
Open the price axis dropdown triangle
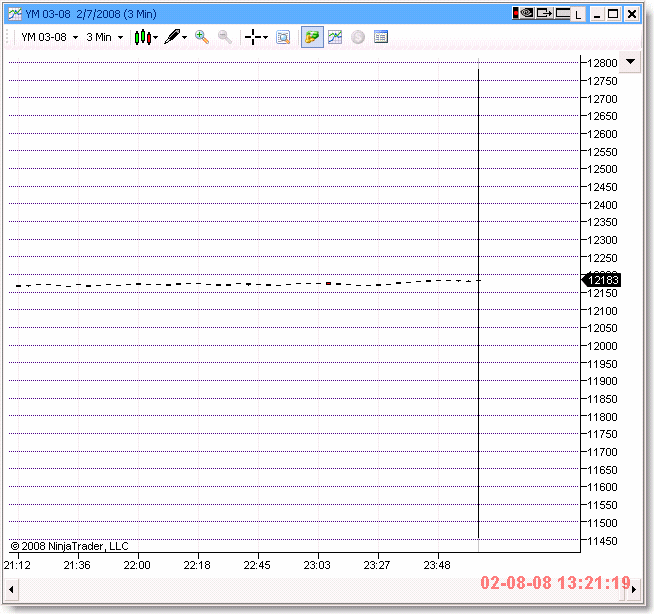pyautogui.click(x=630, y=62)
